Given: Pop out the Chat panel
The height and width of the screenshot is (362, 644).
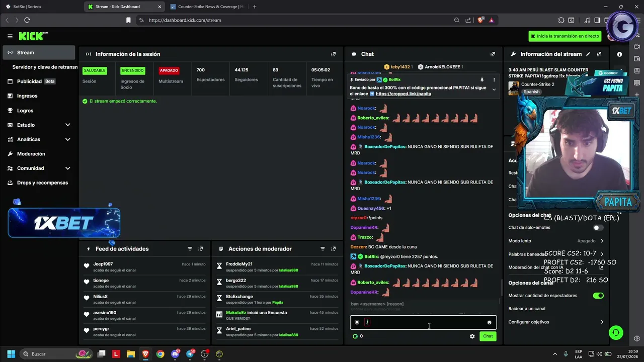Looking at the screenshot, I should [493, 54].
